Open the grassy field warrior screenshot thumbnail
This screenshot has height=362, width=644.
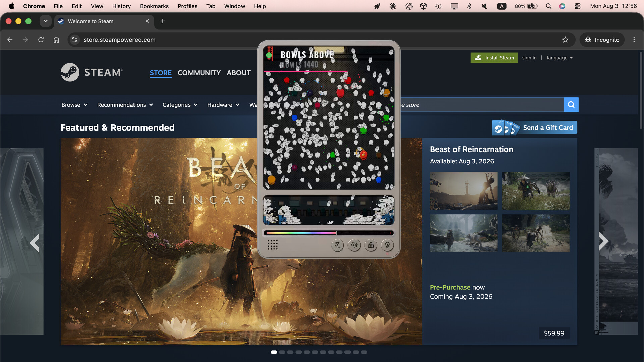[x=536, y=191]
